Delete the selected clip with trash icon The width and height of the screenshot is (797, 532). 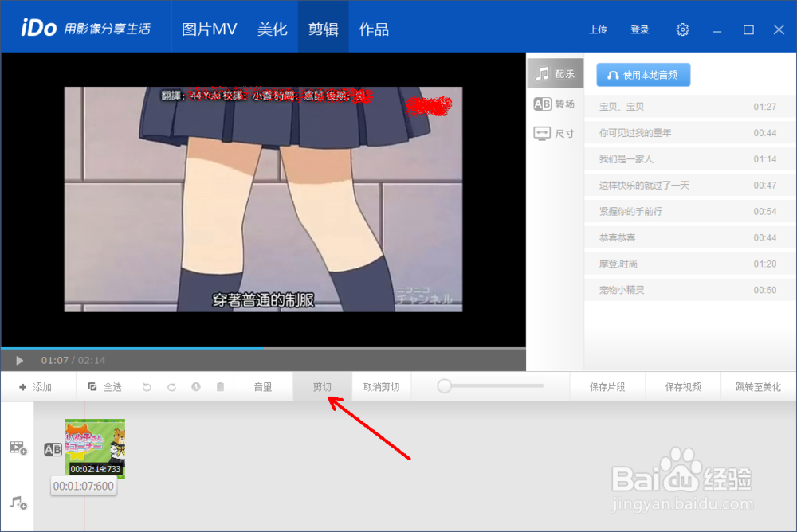(222, 386)
